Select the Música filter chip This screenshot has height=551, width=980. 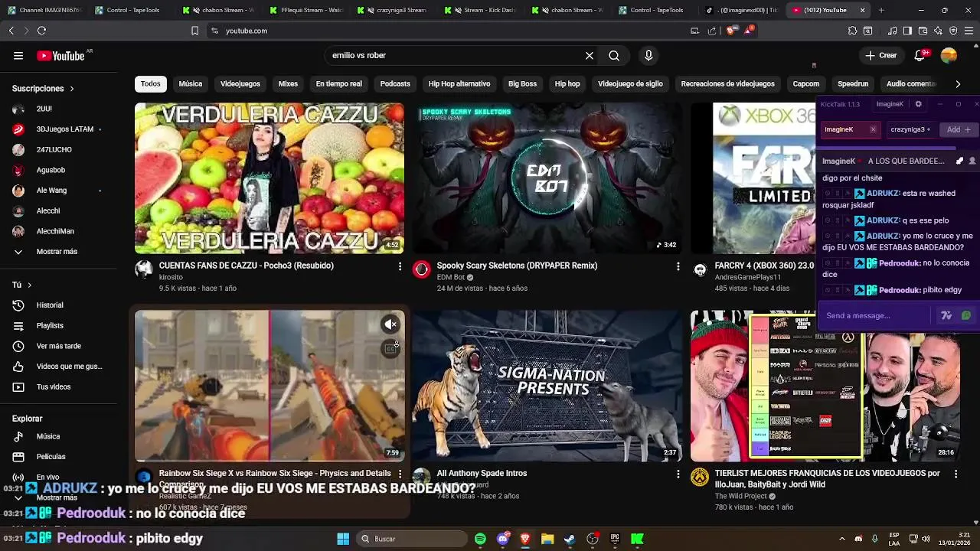coord(191,83)
